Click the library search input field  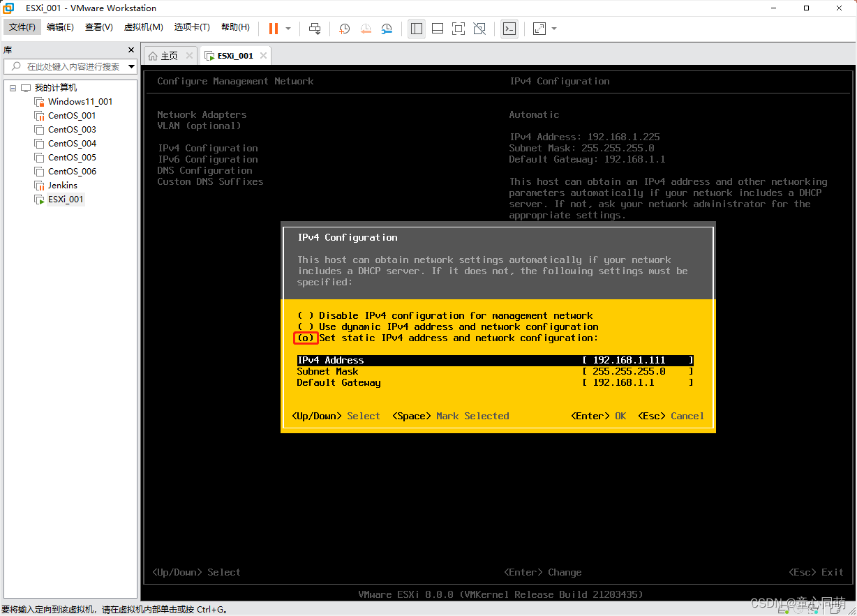[x=70, y=67]
